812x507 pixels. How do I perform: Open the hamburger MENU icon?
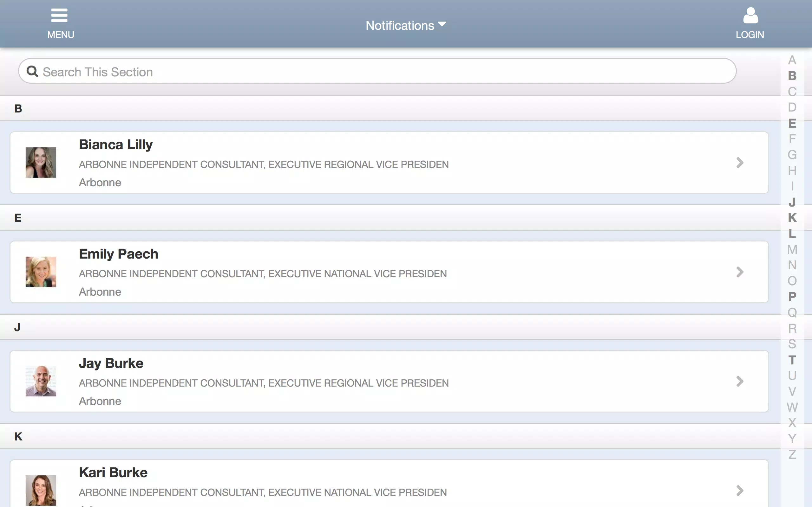[59, 16]
